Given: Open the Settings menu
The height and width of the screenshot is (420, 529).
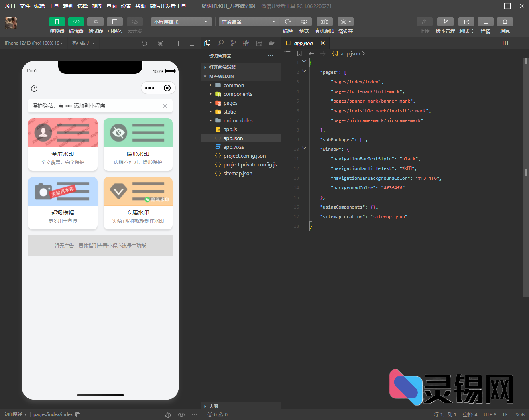Looking at the screenshot, I should point(126,6).
